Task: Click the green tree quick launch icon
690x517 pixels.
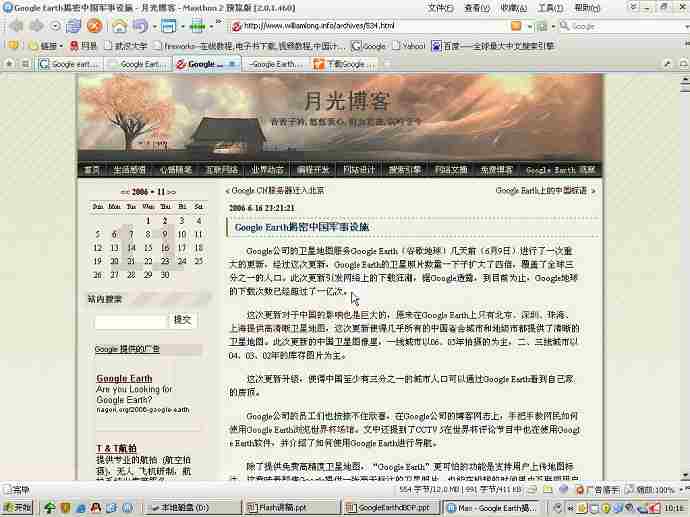Action: 49,508
